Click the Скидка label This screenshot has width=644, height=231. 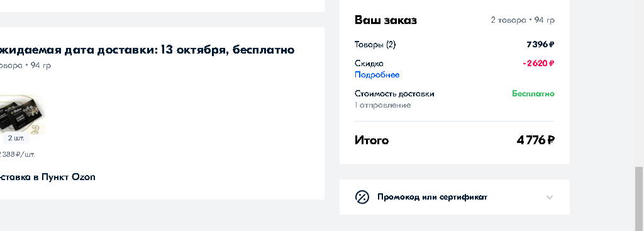[x=369, y=64]
